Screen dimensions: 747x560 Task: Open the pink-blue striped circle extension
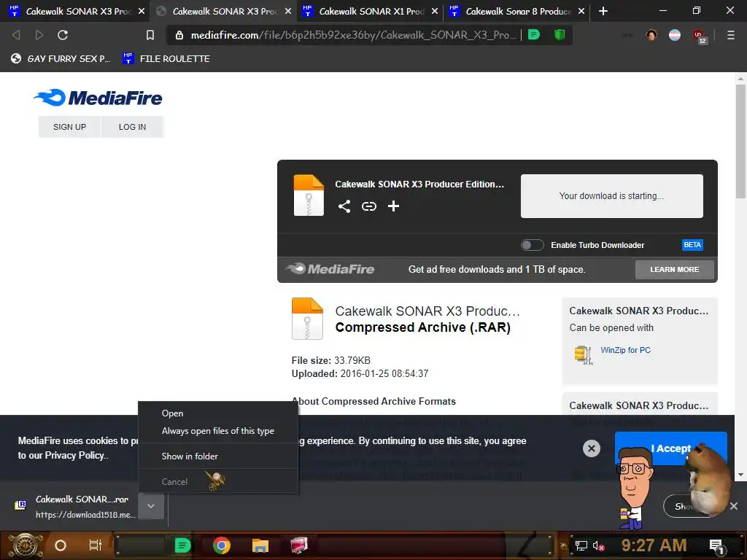point(675,35)
